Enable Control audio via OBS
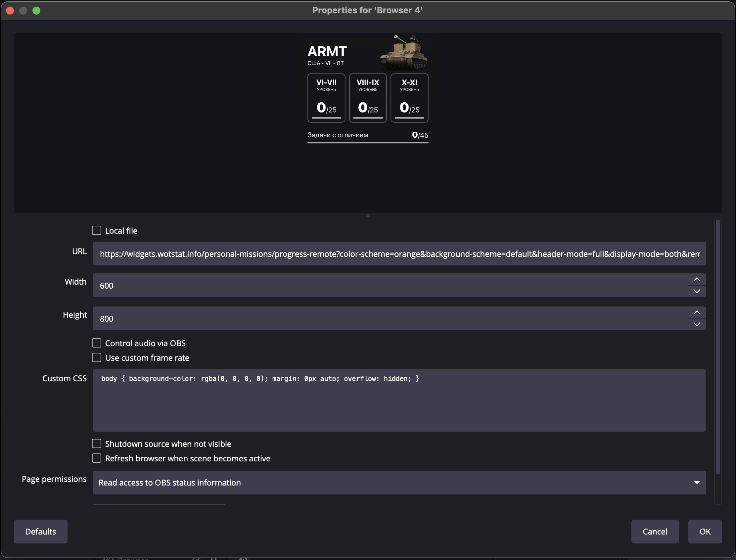736x560 pixels. tap(96, 343)
